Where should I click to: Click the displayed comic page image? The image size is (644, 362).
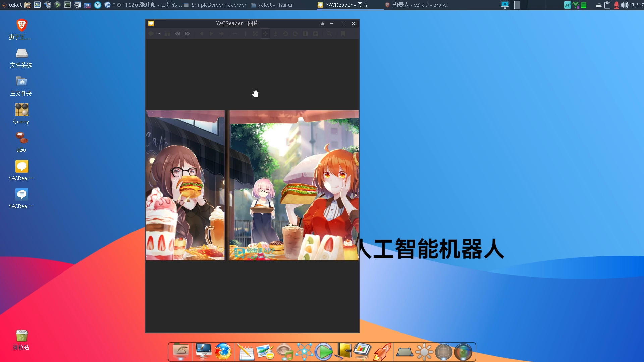252,185
